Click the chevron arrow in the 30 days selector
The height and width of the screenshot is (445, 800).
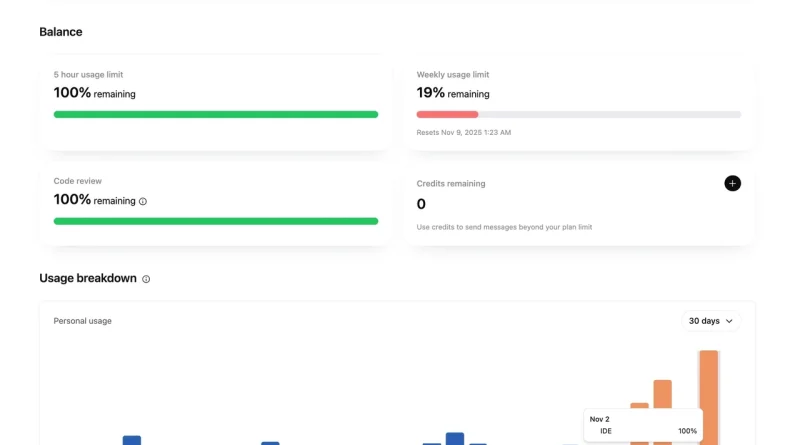729,322
